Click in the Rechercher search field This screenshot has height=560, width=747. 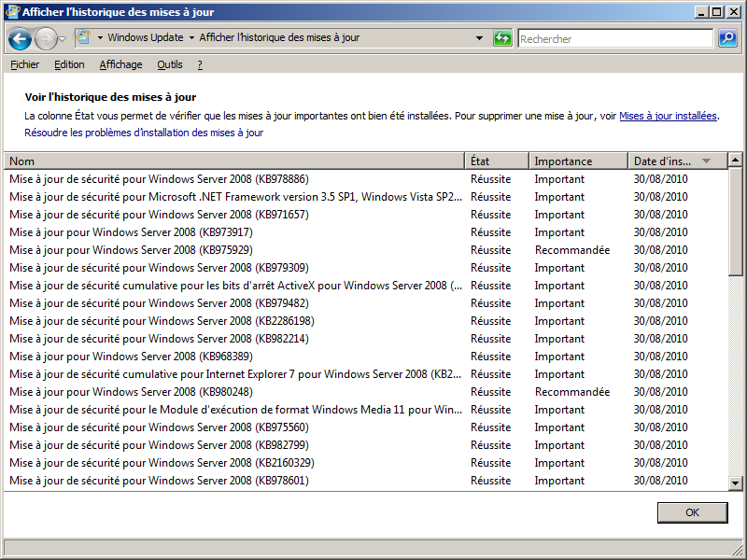click(614, 39)
